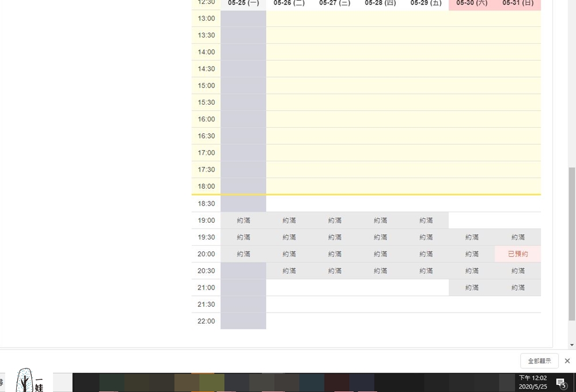
Task: Click 約滿 for 05-30 at 20:30
Action: pyautogui.click(x=472, y=271)
